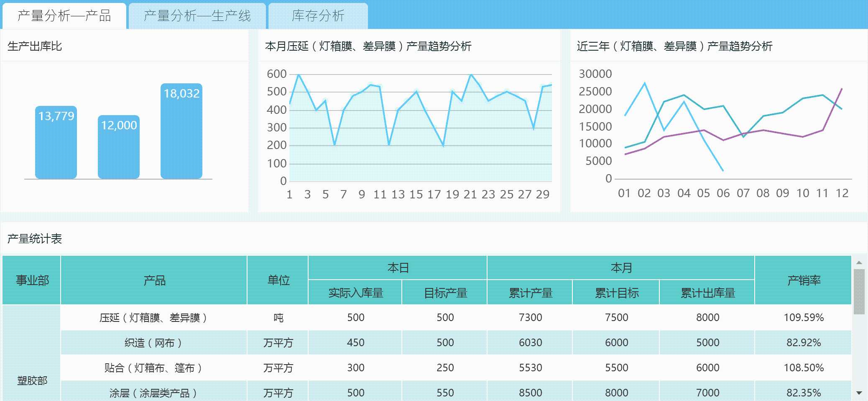
Task: Click the 累计目标 column header
Action: click(x=616, y=293)
